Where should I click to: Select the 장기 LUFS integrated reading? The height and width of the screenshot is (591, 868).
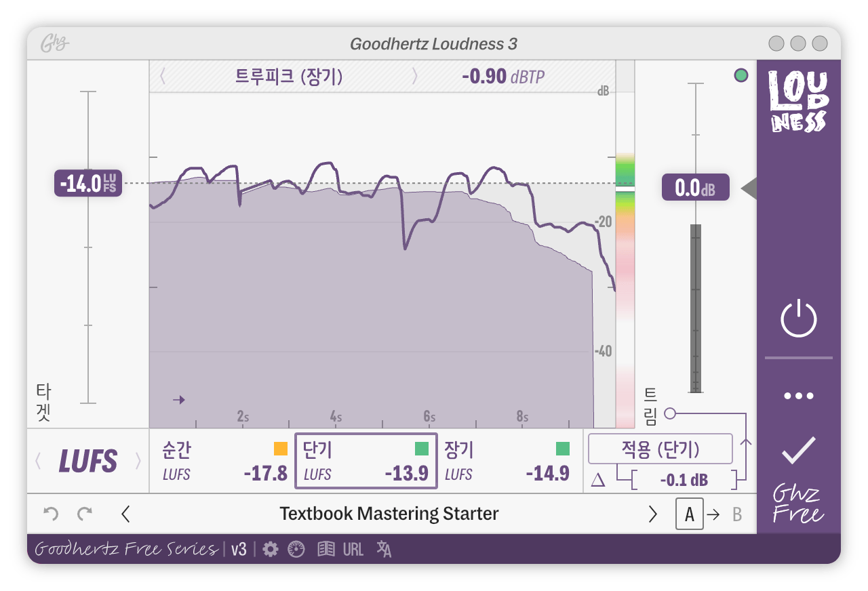(x=506, y=462)
